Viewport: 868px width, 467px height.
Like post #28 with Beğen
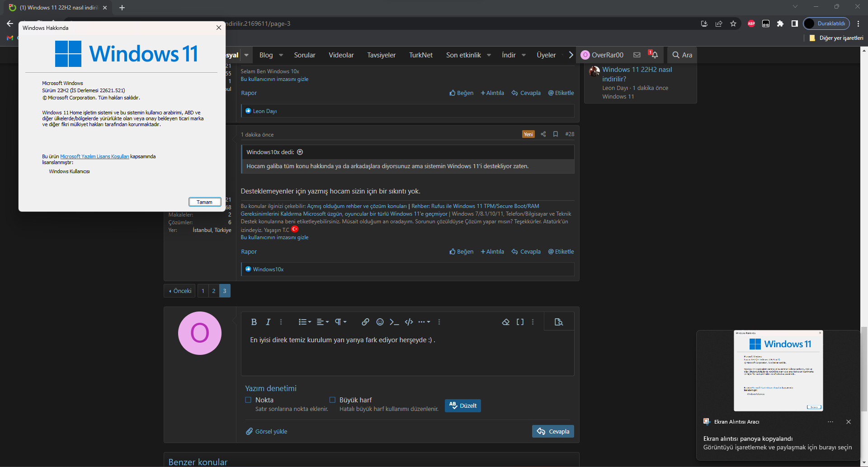click(x=461, y=251)
